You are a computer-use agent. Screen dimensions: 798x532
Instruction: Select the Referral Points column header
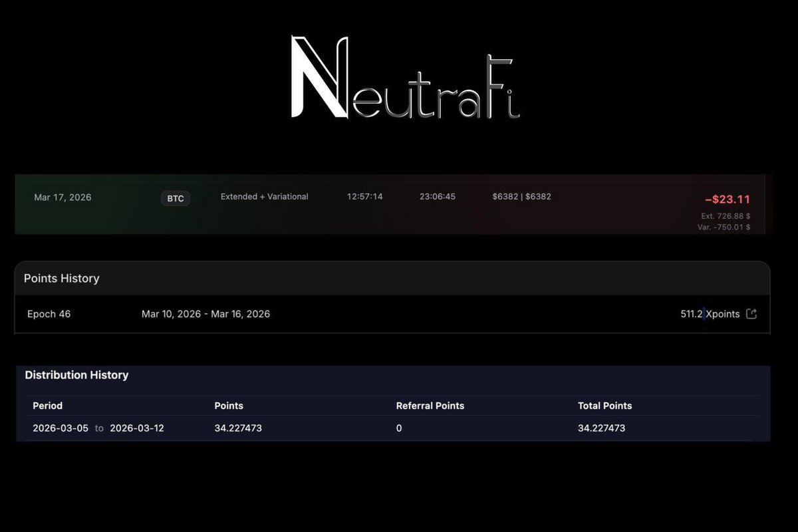pos(430,406)
